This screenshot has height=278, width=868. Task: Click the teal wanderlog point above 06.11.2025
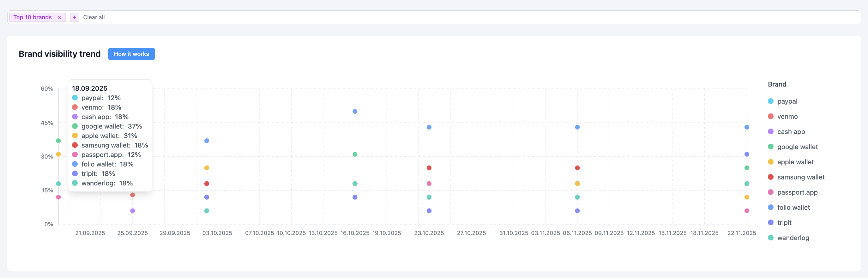(x=577, y=197)
